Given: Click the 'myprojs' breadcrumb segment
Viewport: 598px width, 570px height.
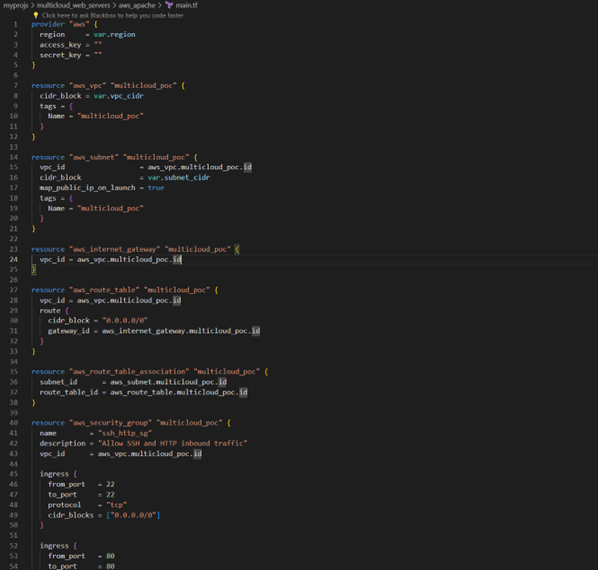Looking at the screenshot, I should click(16, 5).
